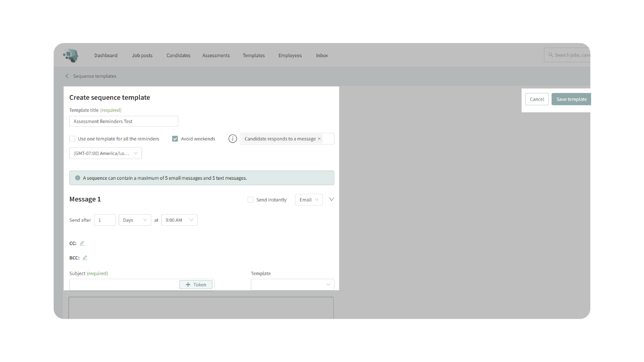Click the back arrow beside Sequence templates

coord(67,76)
